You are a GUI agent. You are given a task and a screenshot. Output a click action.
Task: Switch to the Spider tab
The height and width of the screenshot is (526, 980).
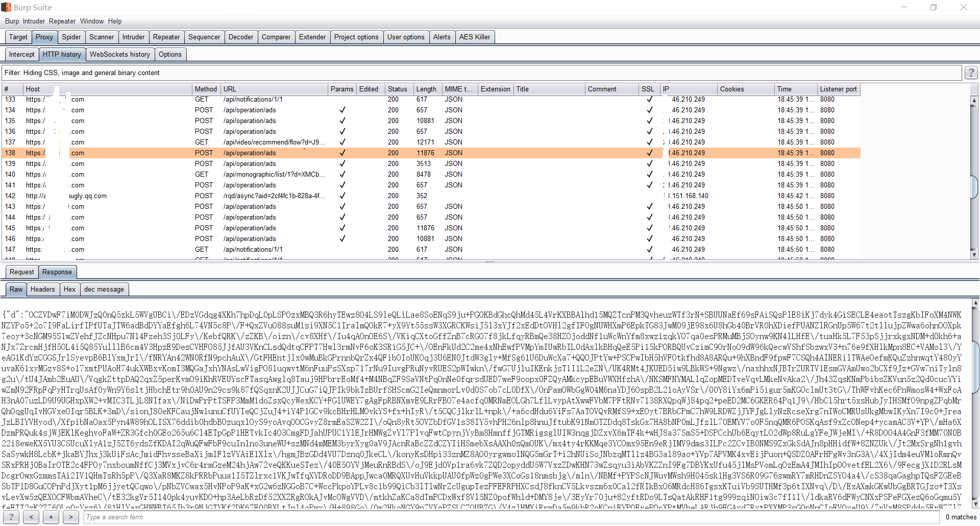(x=71, y=37)
